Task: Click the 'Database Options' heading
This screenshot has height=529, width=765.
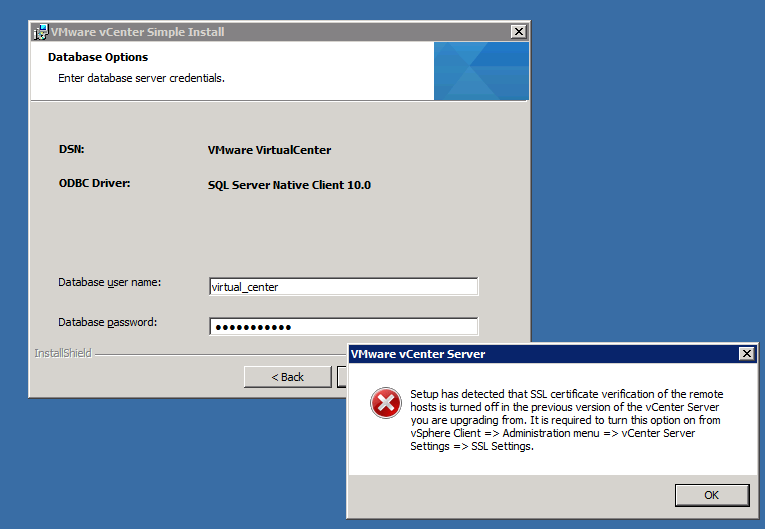Action: click(98, 57)
